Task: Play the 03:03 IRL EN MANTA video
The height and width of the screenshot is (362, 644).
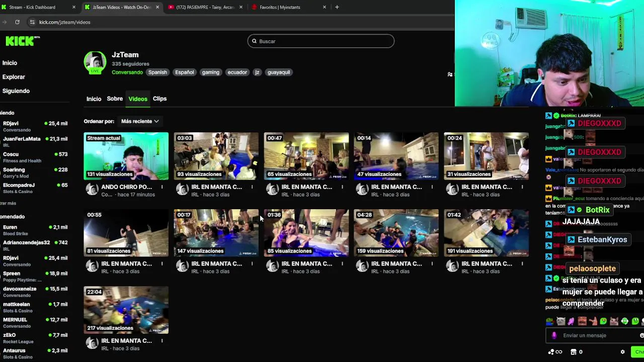Action: 216,156
